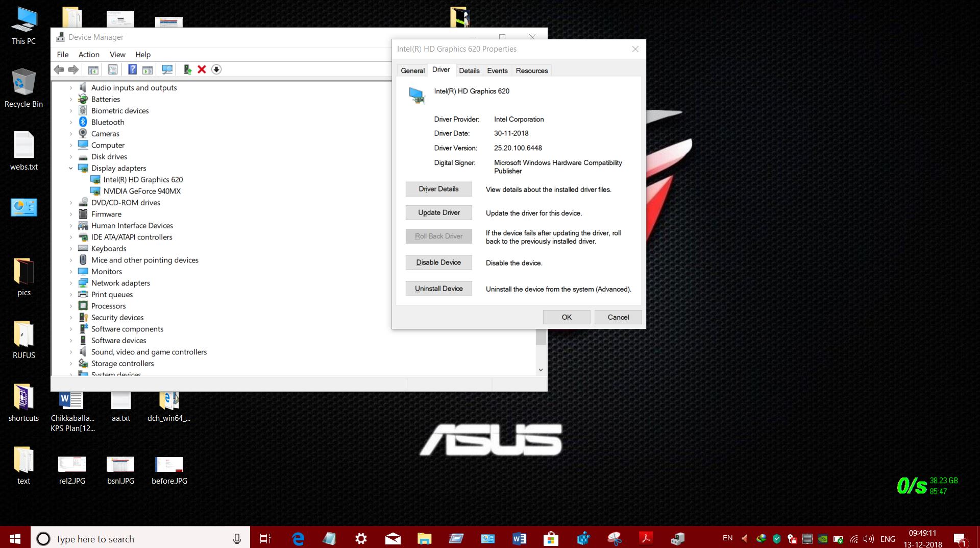Click the Back arrow in Device Manager toolbar
This screenshot has width=980, height=548.
pyautogui.click(x=59, y=69)
